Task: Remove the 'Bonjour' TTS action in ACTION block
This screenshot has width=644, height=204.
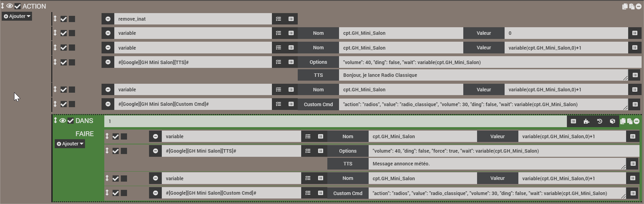Action: (x=108, y=62)
